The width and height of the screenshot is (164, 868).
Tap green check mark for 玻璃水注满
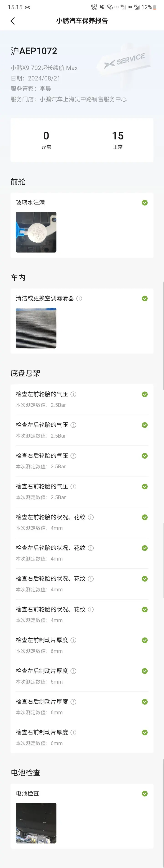pyautogui.click(x=145, y=202)
